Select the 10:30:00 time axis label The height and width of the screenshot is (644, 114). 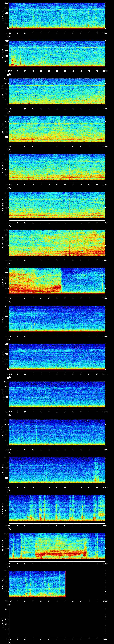tap(9, 260)
